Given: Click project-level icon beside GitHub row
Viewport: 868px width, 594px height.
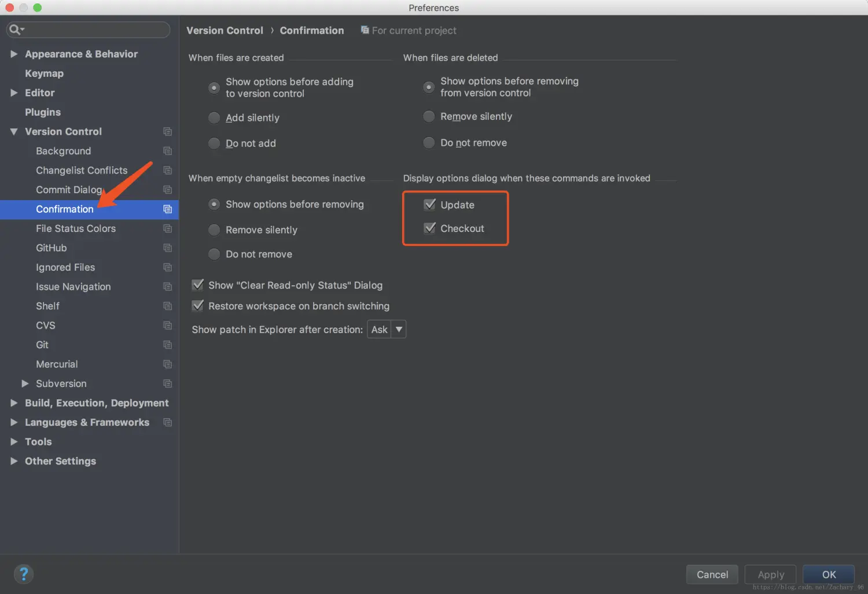Looking at the screenshot, I should pos(167,248).
